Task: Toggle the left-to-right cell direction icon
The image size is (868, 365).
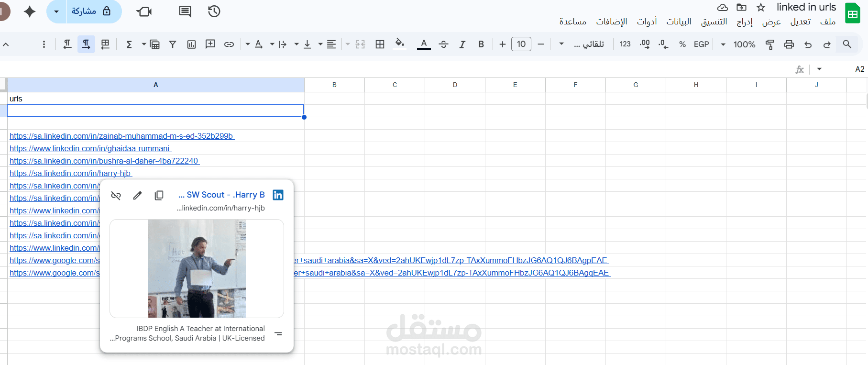Action: tap(67, 44)
